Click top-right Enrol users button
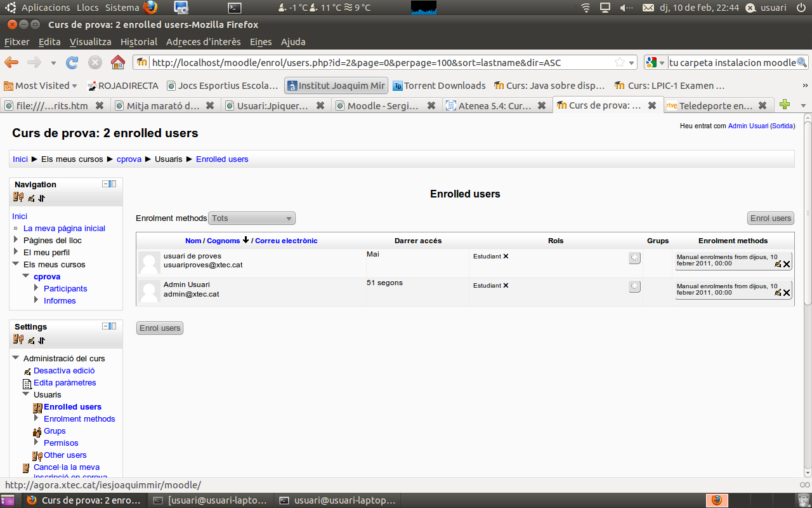The width and height of the screenshot is (812, 508). (x=770, y=218)
